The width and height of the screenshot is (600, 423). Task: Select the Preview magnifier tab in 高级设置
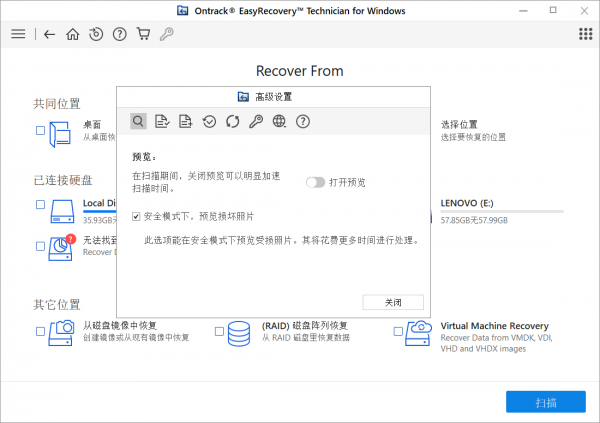[138, 121]
